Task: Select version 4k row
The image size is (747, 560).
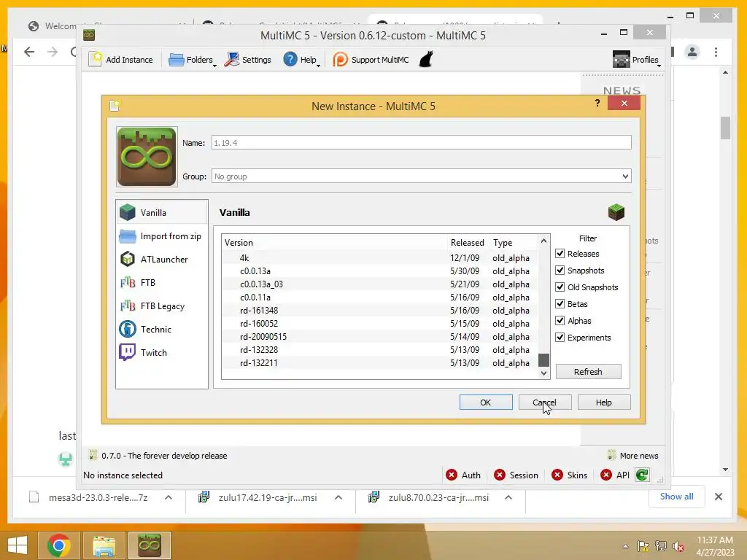Action: click(379, 257)
